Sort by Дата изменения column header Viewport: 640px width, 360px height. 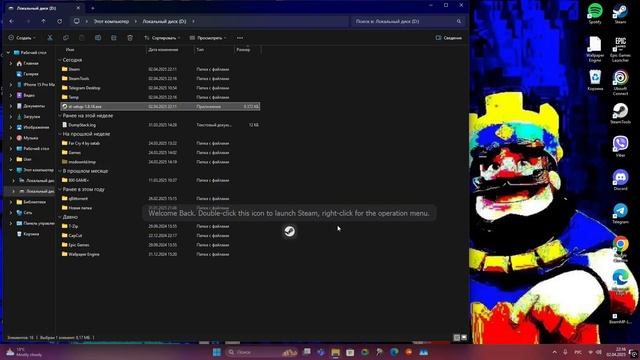(163, 49)
